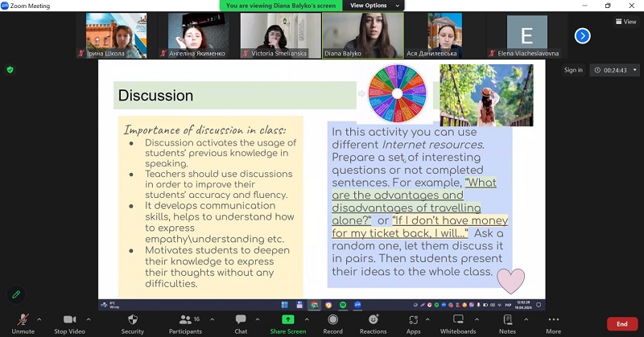Click the colorful spinning wheel on slide
This screenshot has height=337, width=644.
point(397,93)
